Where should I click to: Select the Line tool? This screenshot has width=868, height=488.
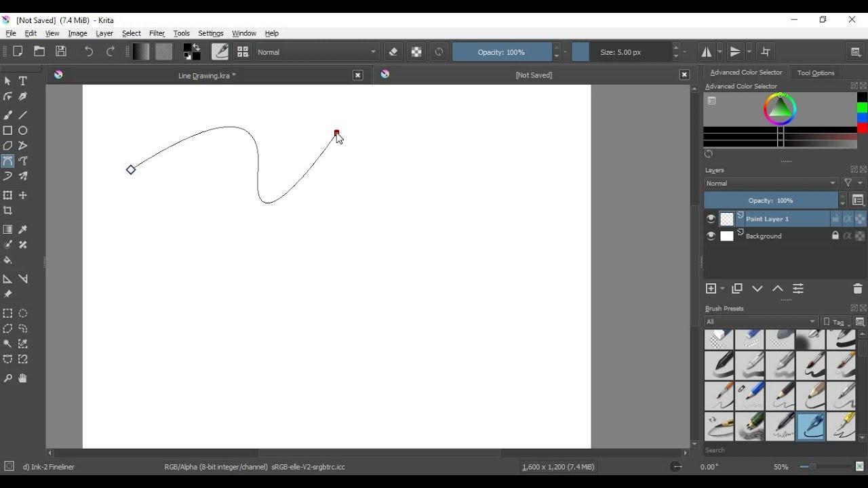click(23, 115)
